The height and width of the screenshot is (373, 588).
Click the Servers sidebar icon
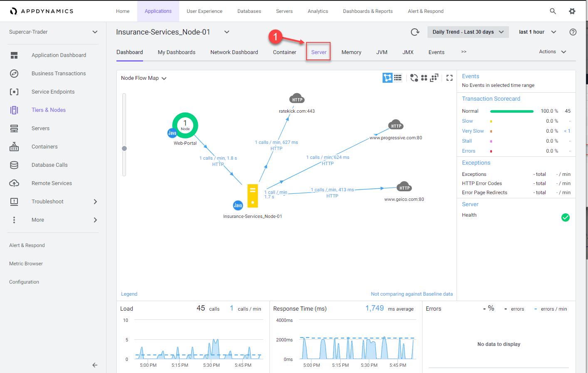pos(14,128)
